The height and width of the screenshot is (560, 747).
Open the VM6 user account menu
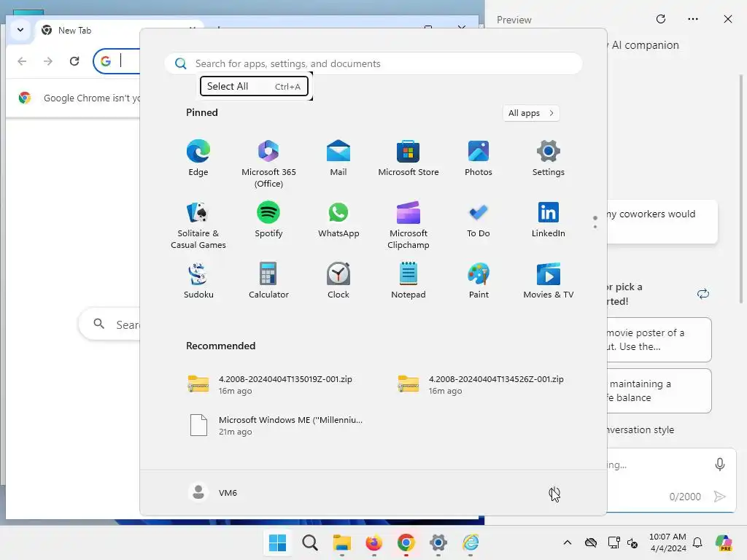point(213,492)
